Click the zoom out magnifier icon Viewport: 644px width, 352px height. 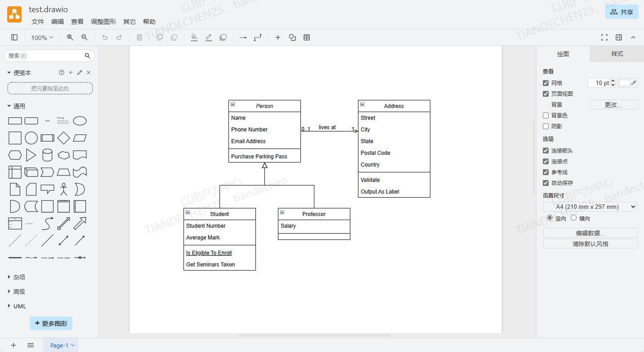(85, 38)
